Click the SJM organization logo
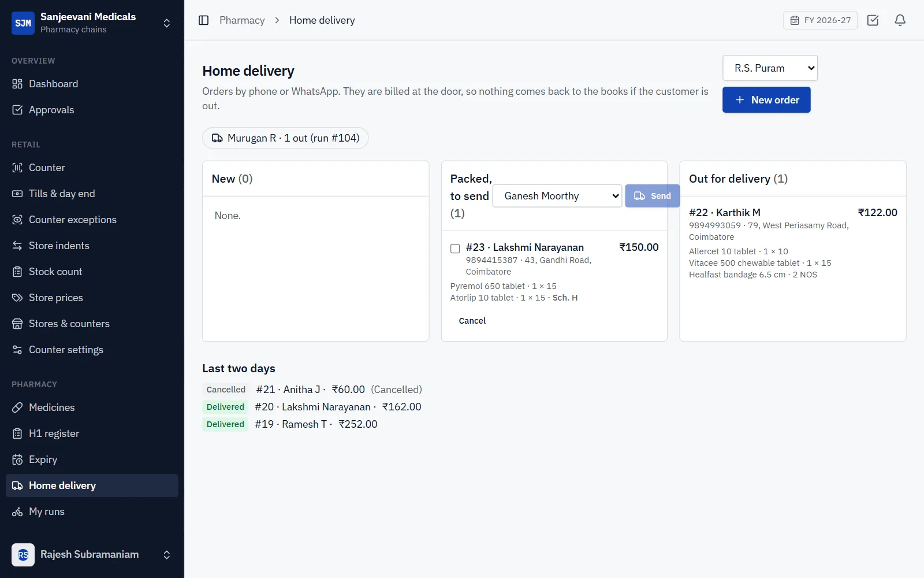This screenshot has height=578, width=924. pyautogui.click(x=23, y=23)
